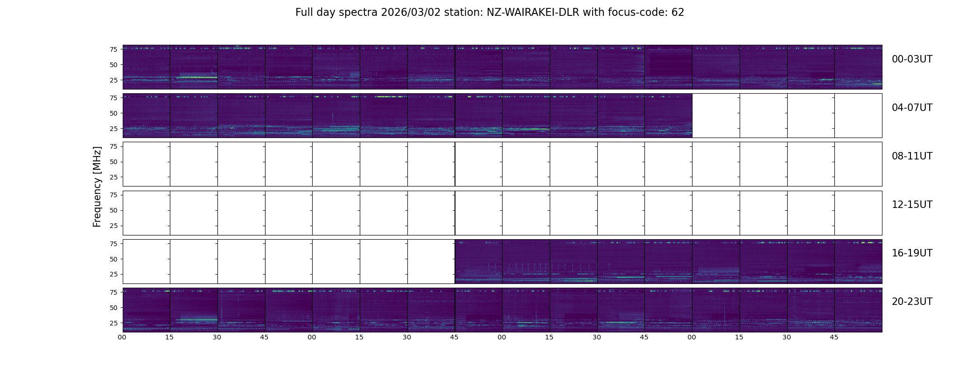Screen dimensions: 980x373
Task: Select the 08-11UT row label
Action: (x=912, y=156)
